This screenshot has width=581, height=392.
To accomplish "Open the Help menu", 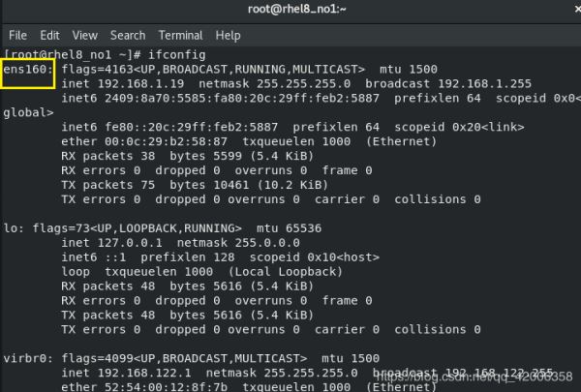I will (228, 36).
